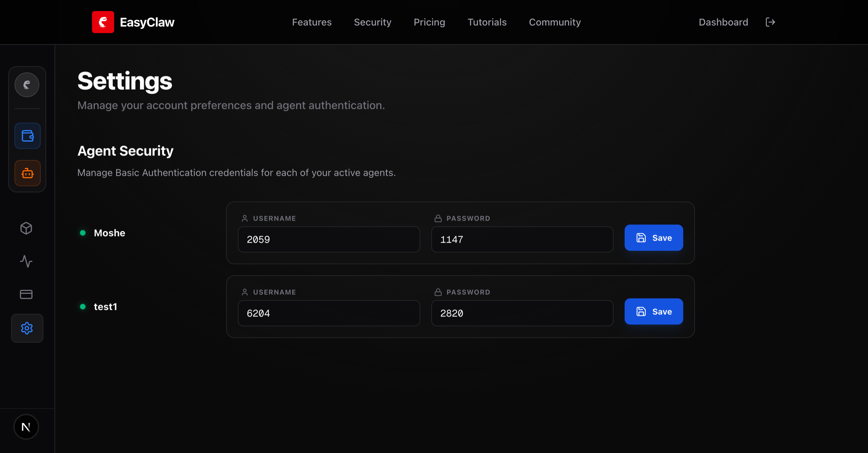Click the cube icon in sidebar
Viewport: 868px width, 453px height.
click(27, 228)
